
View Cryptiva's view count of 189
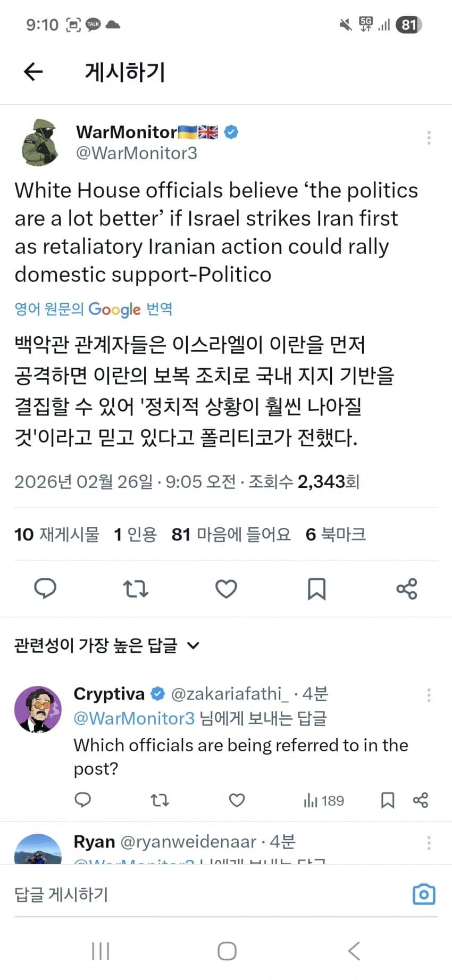coord(323,800)
